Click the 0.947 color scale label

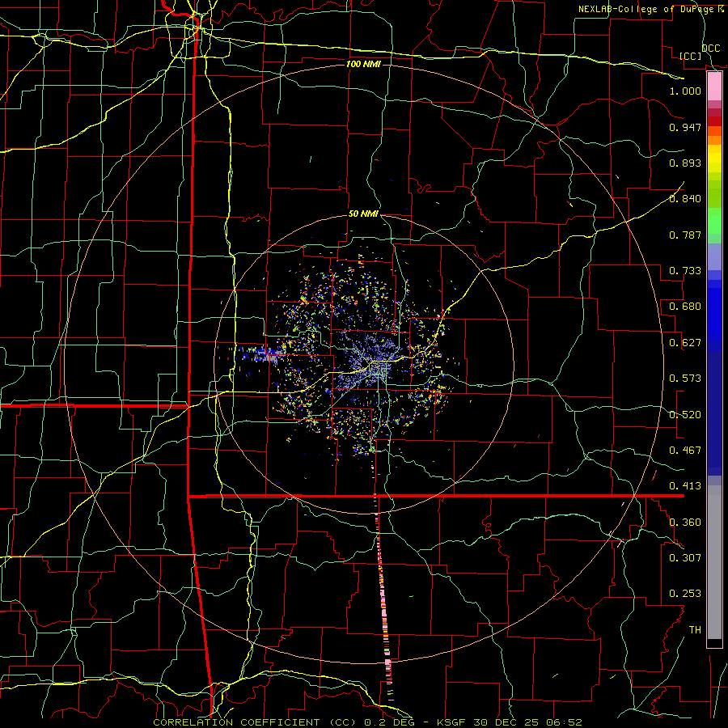click(x=685, y=127)
